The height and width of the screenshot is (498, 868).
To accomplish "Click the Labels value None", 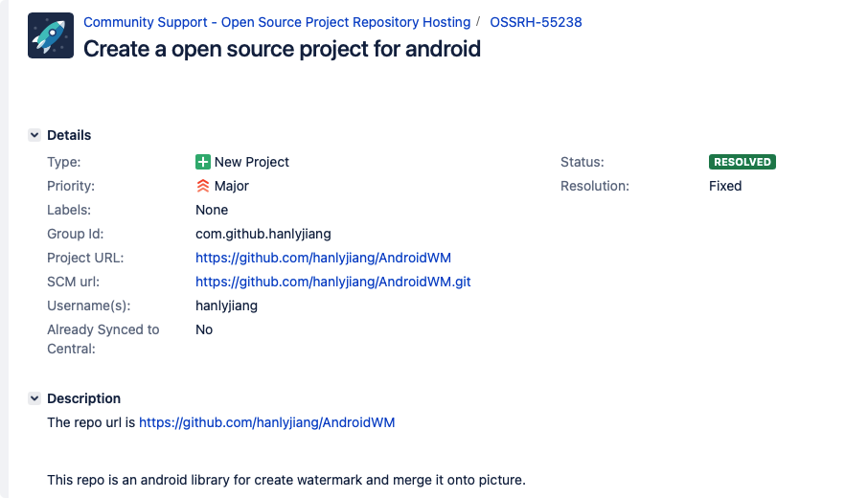I will pyautogui.click(x=212, y=210).
